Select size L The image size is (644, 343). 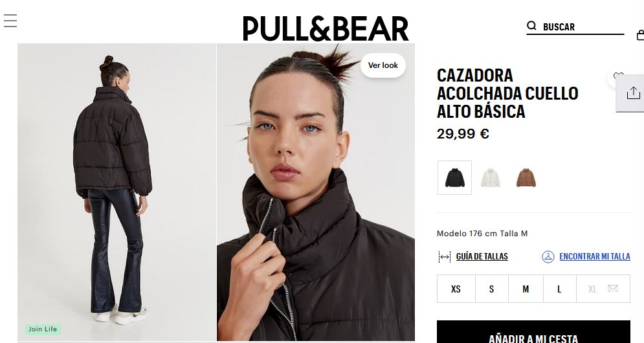[x=559, y=289]
